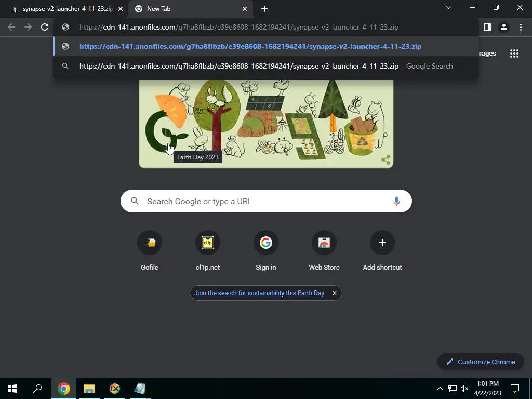Open the Chrome profile menu
This screenshot has width=532, height=399.
coord(504,27)
